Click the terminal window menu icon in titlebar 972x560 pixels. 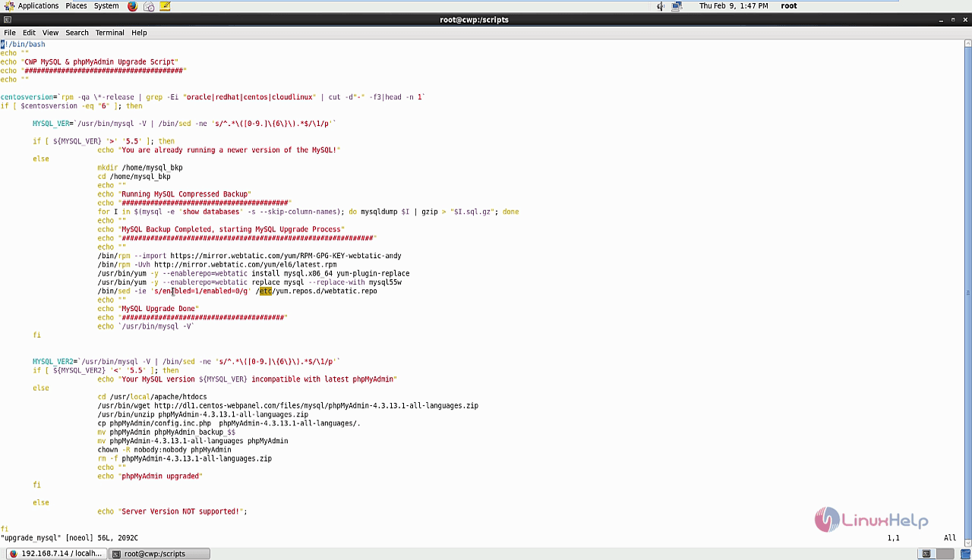pos(8,20)
